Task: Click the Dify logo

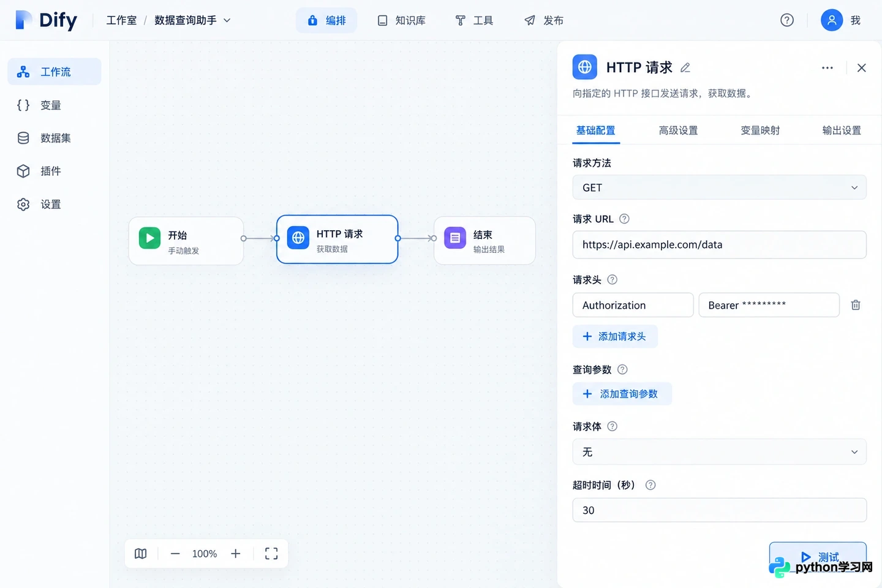Action: pos(47,20)
